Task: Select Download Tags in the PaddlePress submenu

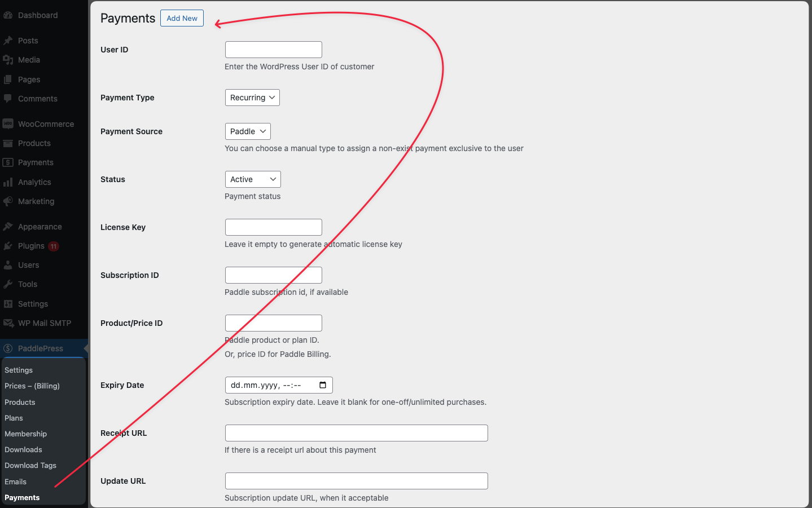Action: coord(30,465)
